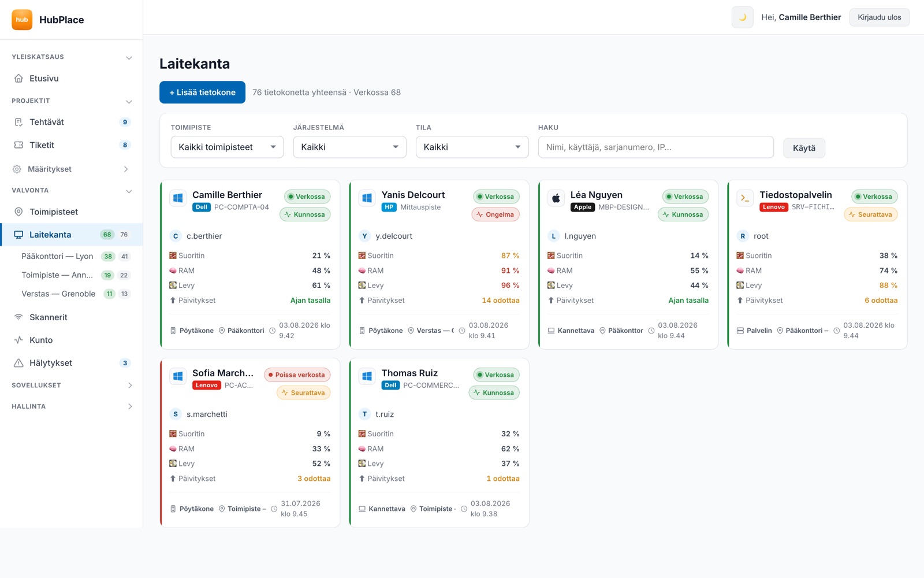Click the s.marchetti user avatar S
The image size is (924, 578).
click(x=176, y=414)
